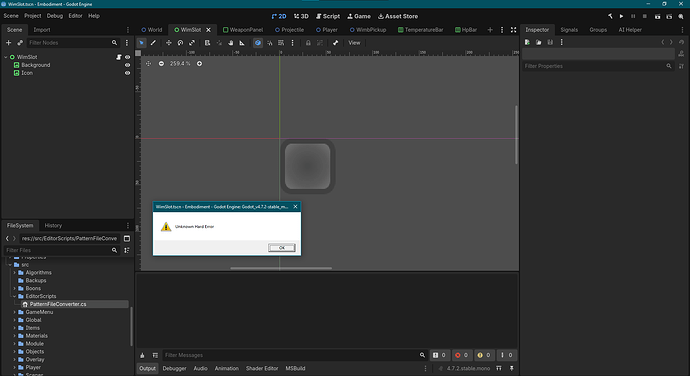The image size is (690, 376).
Task: Toggle distraction-free fullscreen mode
Action: click(514, 29)
